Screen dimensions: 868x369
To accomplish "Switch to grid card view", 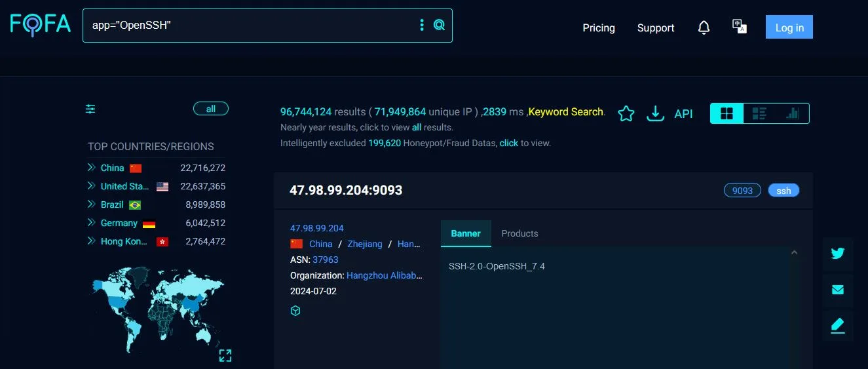I will pos(726,113).
